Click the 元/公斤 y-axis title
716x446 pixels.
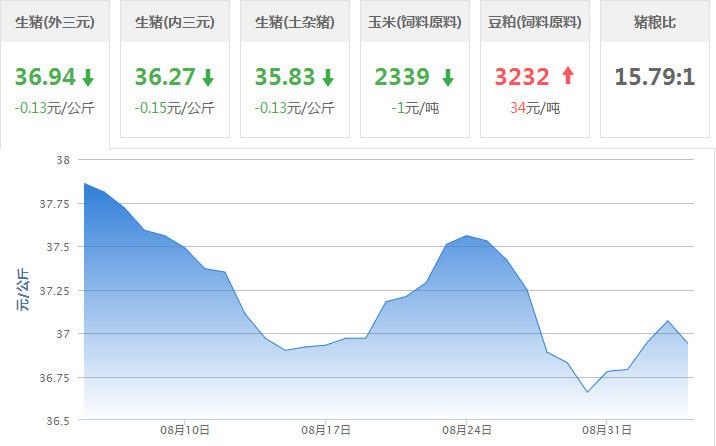pos(22,290)
